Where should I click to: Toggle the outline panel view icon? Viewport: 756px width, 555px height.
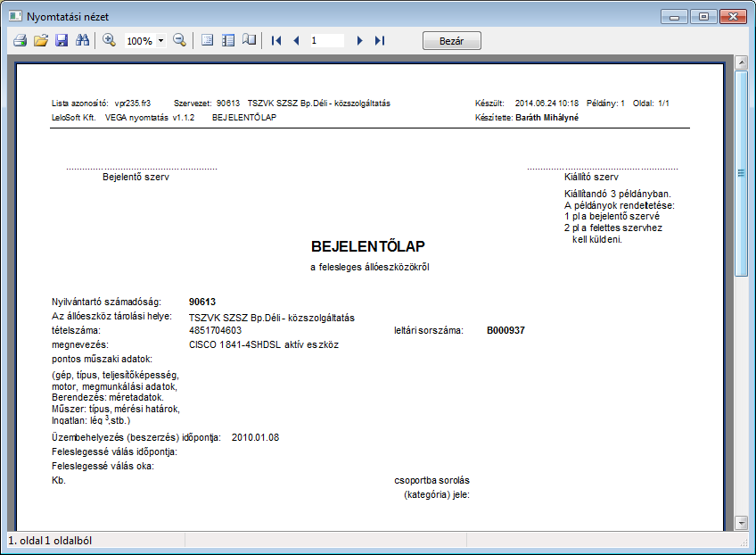pyautogui.click(x=228, y=40)
